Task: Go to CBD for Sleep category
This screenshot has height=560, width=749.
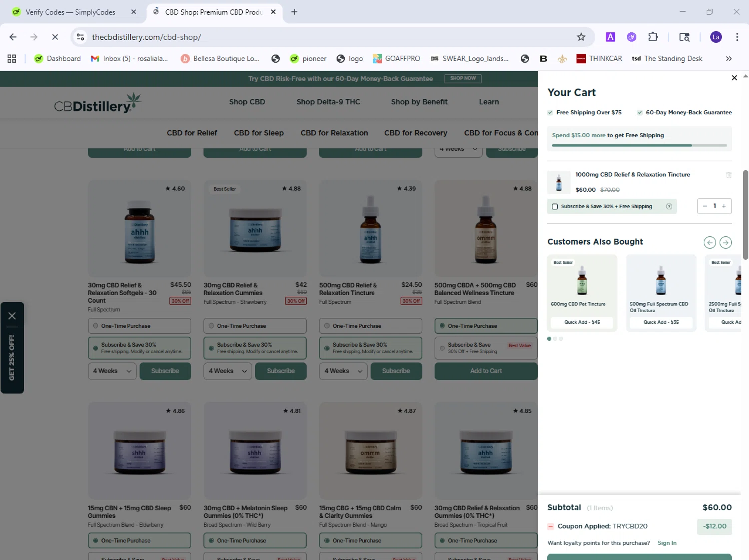Action: tap(259, 133)
